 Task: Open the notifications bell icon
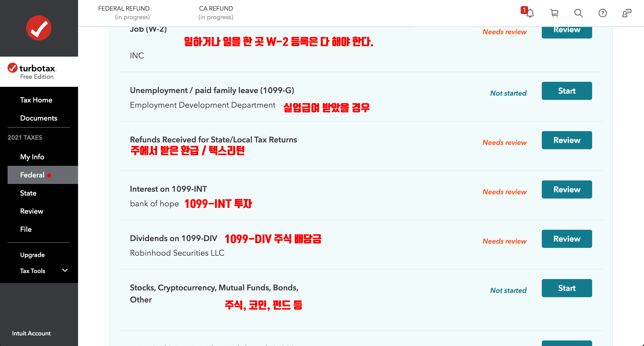point(530,13)
